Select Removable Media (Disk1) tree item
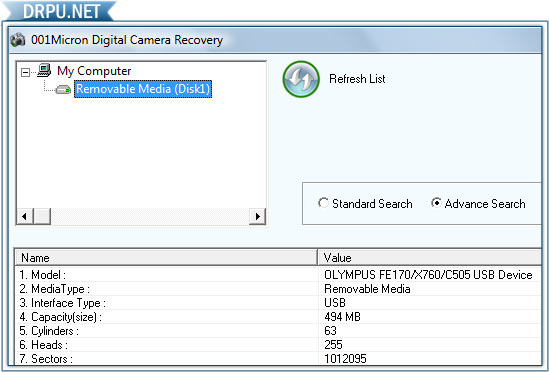549x372 pixels. click(x=143, y=89)
